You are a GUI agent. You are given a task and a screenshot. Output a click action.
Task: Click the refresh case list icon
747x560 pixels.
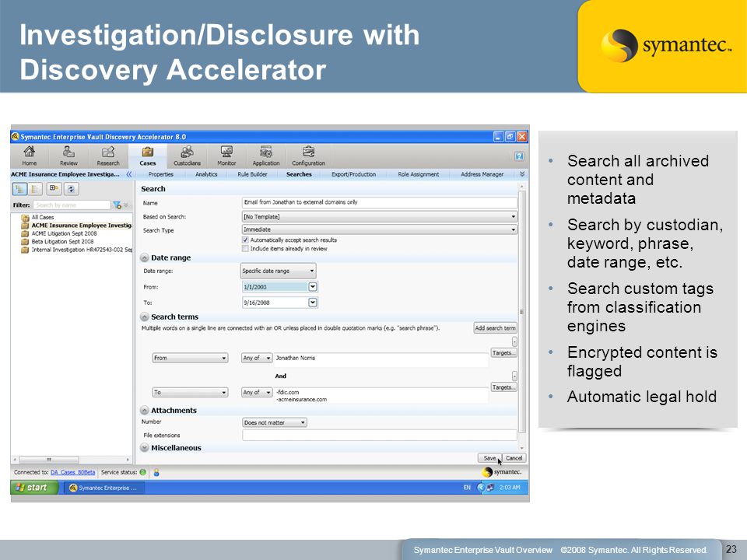(x=71, y=189)
